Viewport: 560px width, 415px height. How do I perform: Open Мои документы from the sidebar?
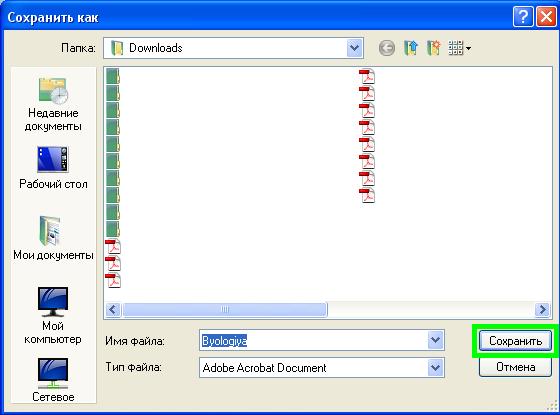[53, 238]
